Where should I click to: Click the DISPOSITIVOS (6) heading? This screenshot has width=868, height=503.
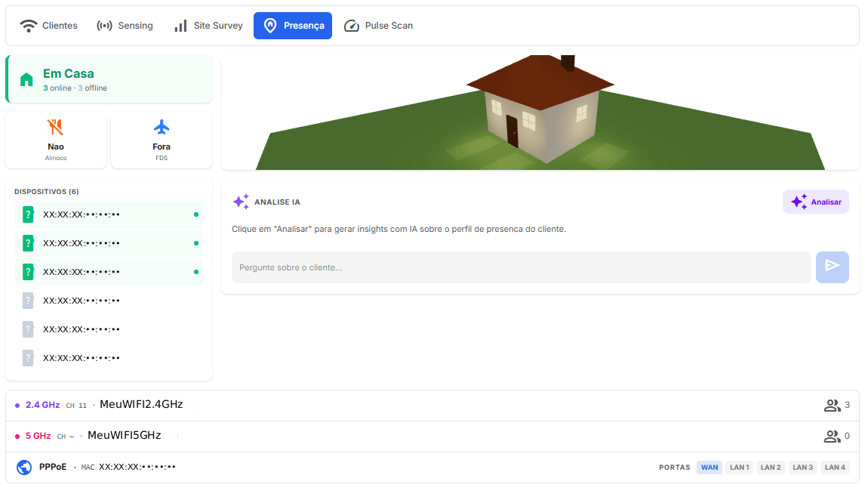(x=47, y=192)
